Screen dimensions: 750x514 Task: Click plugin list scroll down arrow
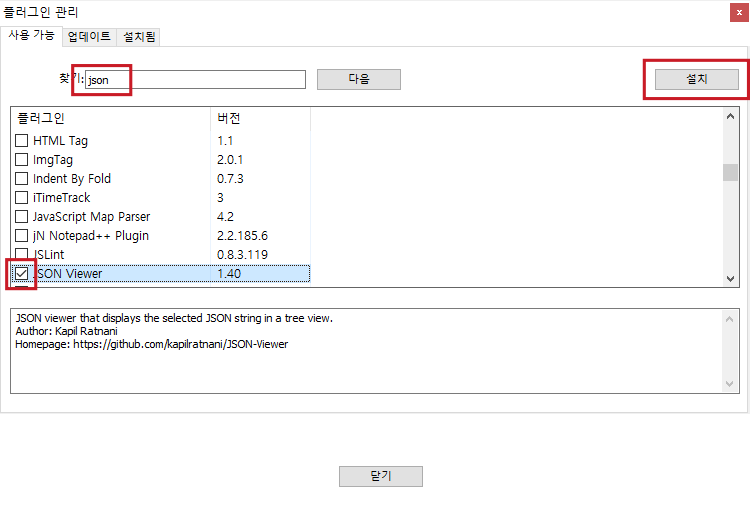pos(730,279)
